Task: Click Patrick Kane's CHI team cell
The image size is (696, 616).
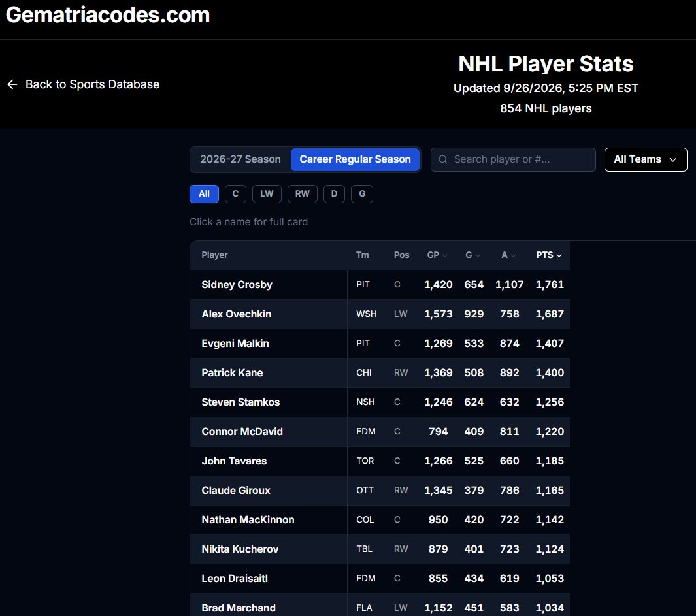Action: click(x=363, y=373)
